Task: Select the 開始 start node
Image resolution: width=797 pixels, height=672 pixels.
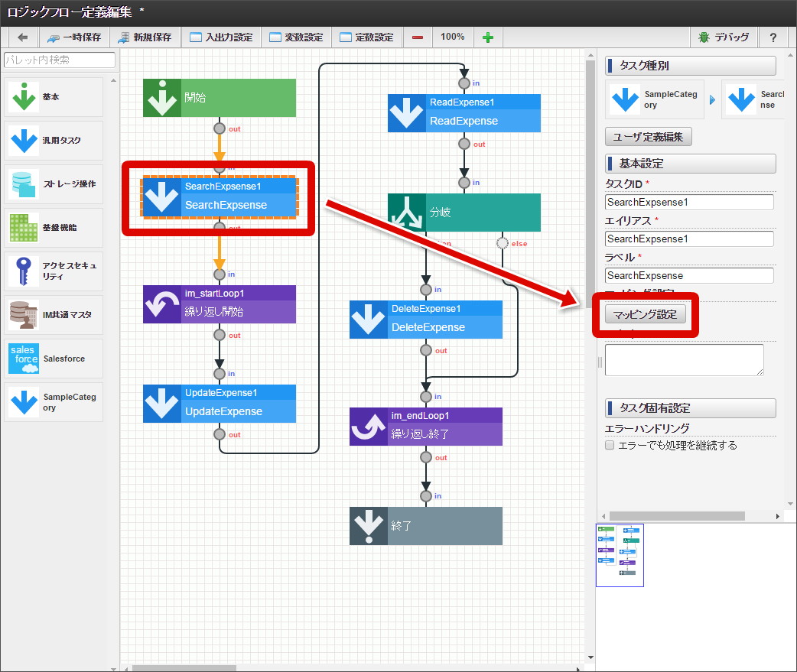Action: pyautogui.click(x=219, y=98)
